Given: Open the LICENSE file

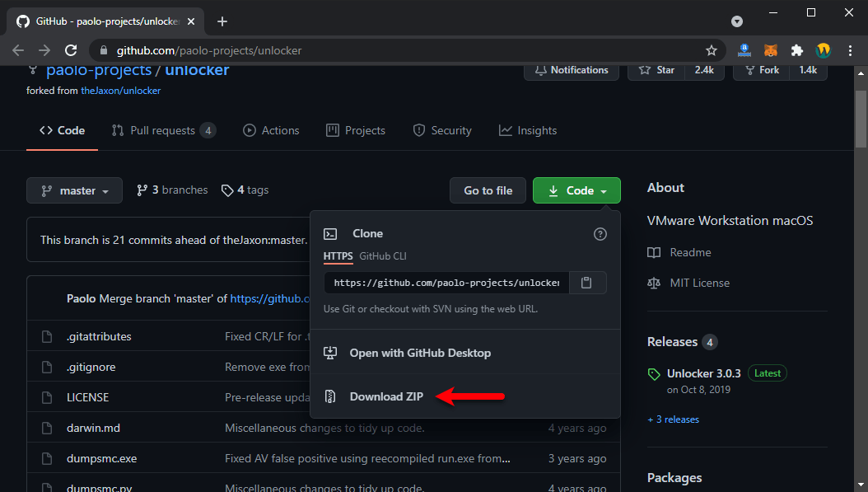Looking at the screenshot, I should 87,397.
